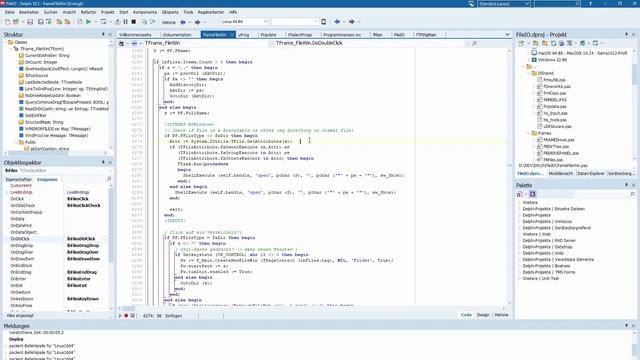Viewport: 640px width, 360px height.
Task: Click the empty field beside platform dropdown
Action: [295, 22]
